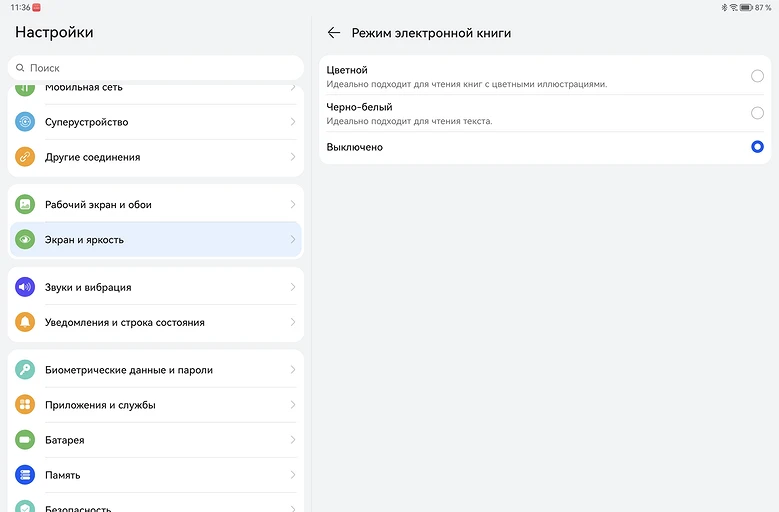Click the Поиск search field
The image size is (779, 512).
155,68
